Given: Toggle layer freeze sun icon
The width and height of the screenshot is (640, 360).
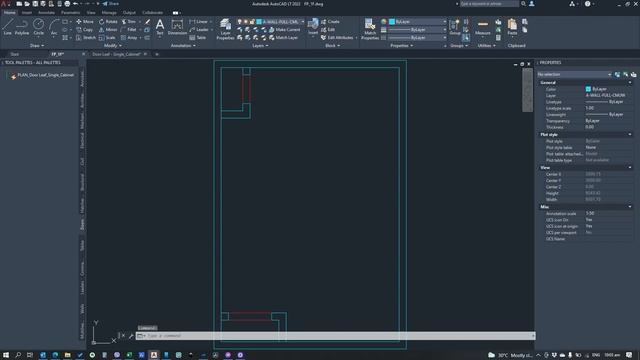Looking at the screenshot, I should (246, 22).
